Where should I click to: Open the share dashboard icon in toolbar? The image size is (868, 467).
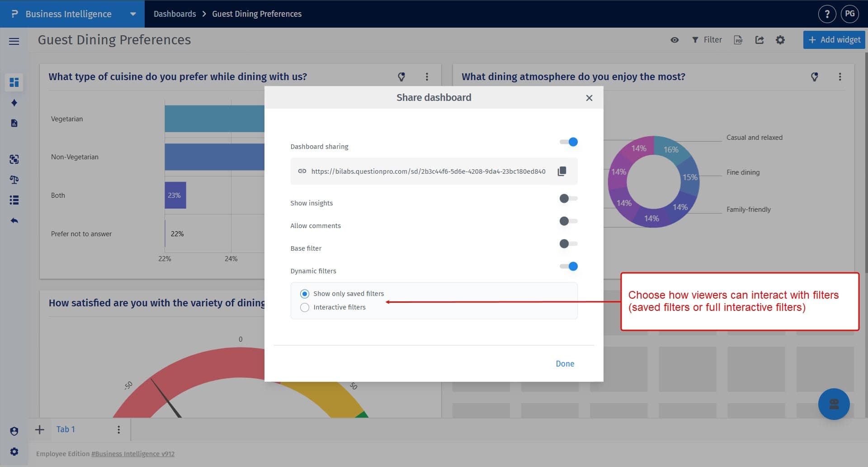click(x=759, y=40)
